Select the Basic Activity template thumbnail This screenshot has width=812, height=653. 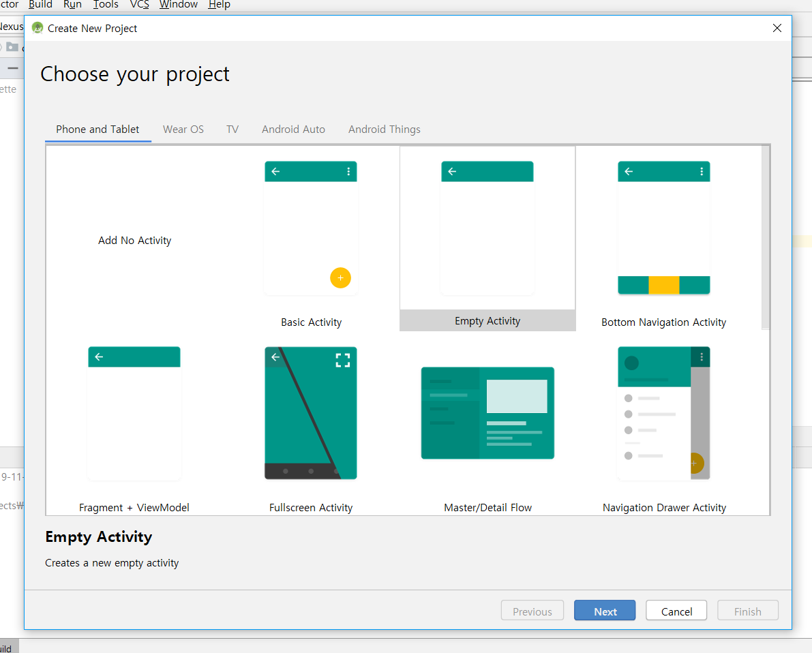[311, 228]
